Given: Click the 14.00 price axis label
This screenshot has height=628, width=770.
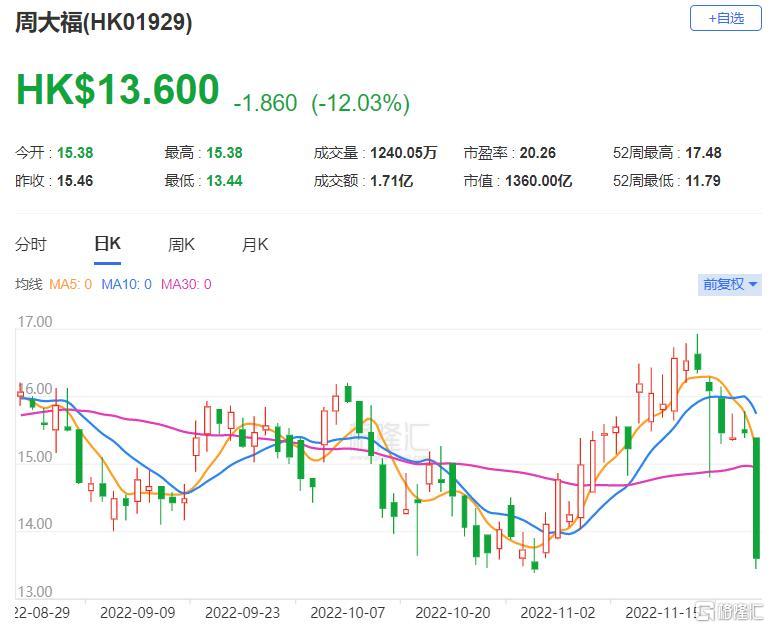Looking at the screenshot, I should pos(35,524).
